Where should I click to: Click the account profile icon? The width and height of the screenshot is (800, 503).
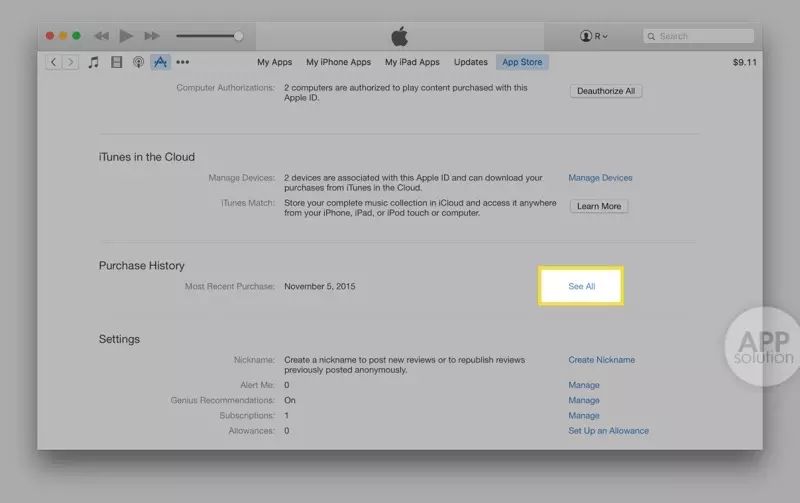585,36
